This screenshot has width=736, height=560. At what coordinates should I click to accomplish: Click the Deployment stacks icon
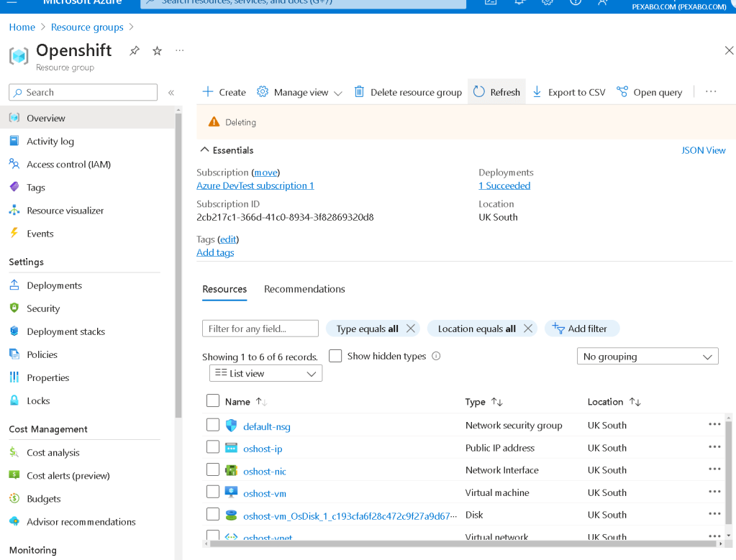click(14, 331)
